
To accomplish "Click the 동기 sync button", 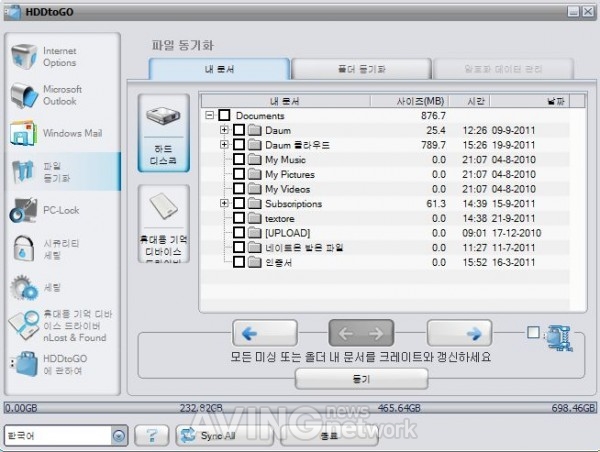I will [x=361, y=379].
